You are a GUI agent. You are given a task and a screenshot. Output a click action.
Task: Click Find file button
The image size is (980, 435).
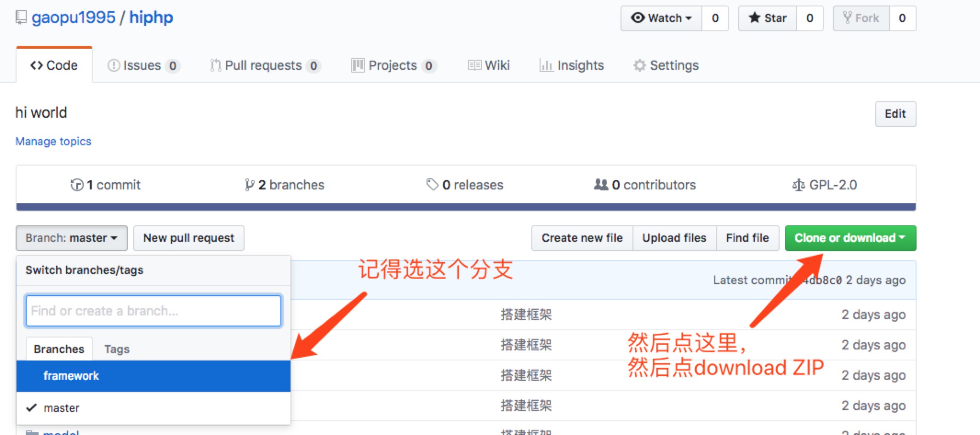pos(747,238)
